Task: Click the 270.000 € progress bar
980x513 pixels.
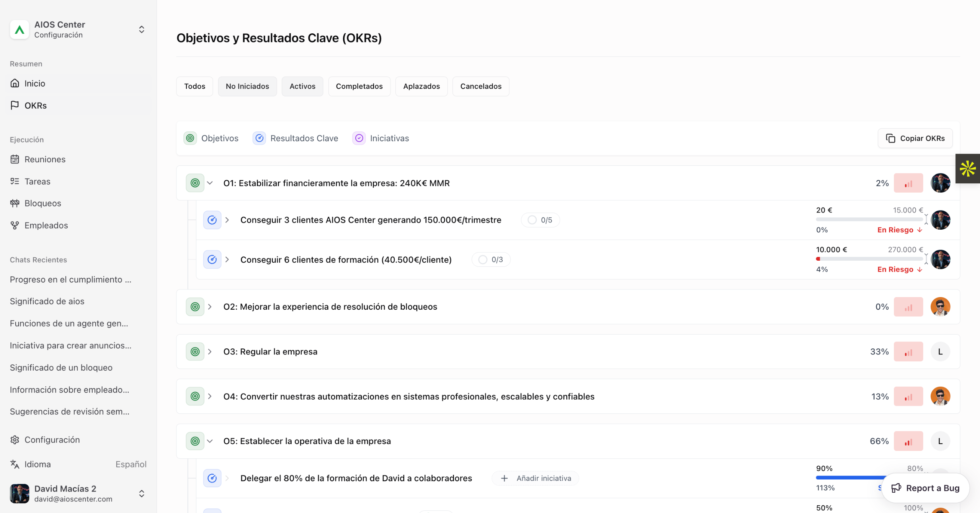Action: coord(869,259)
